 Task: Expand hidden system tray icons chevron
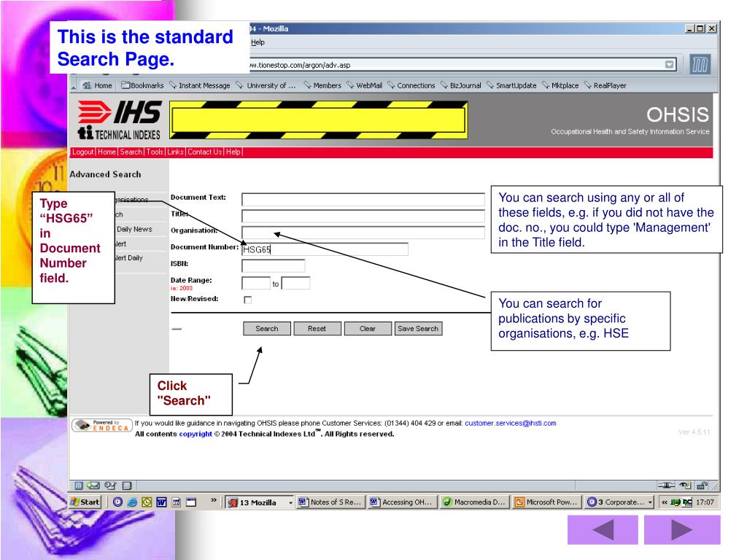665,502
